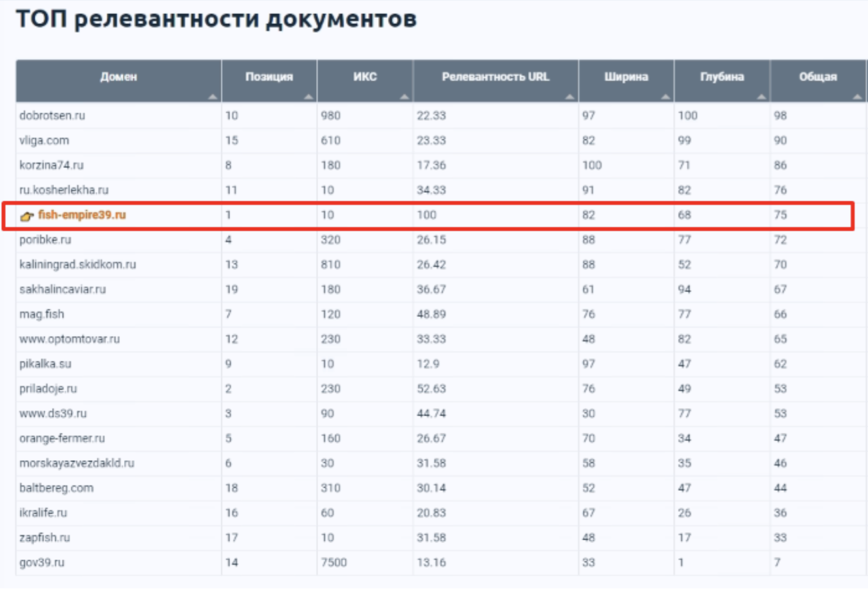Click URL relevance 23.33 for vliga.com
The height and width of the screenshot is (591, 868).
coord(431,141)
